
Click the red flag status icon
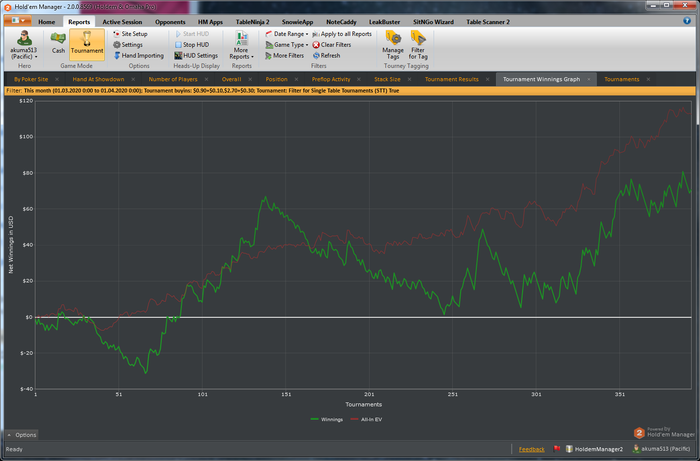[x=557, y=449]
